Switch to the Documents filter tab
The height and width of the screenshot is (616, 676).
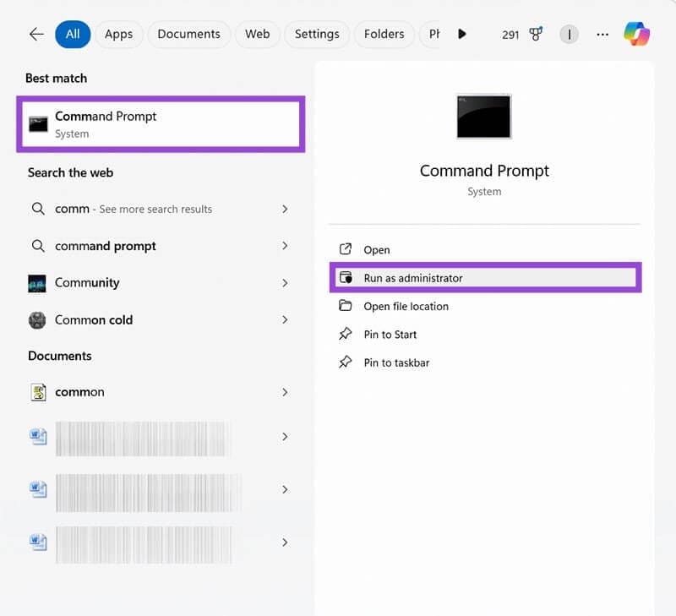coord(188,34)
